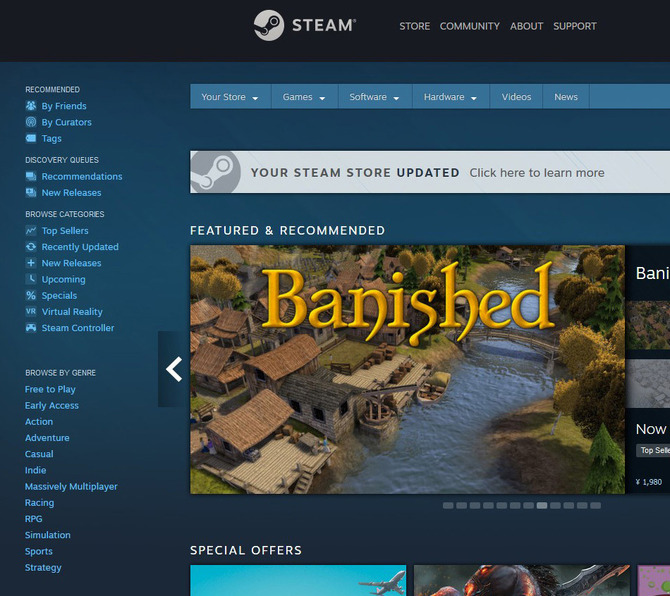Click the Banished ¥ 1,980 price

coord(649,482)
